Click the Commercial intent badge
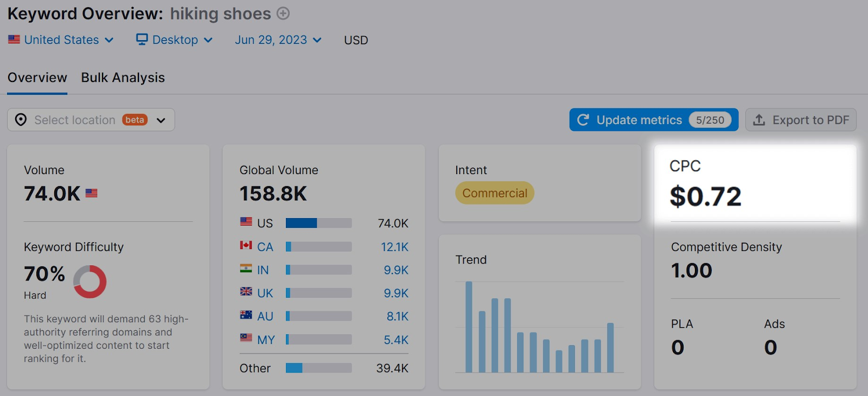The height and width of the screenshot is (396, 868). (494, 193)
